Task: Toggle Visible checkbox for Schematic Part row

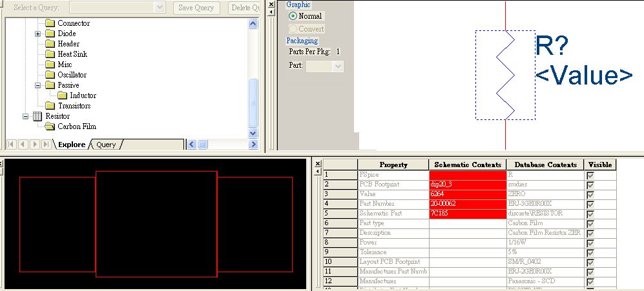Action: tap(590, 214)
